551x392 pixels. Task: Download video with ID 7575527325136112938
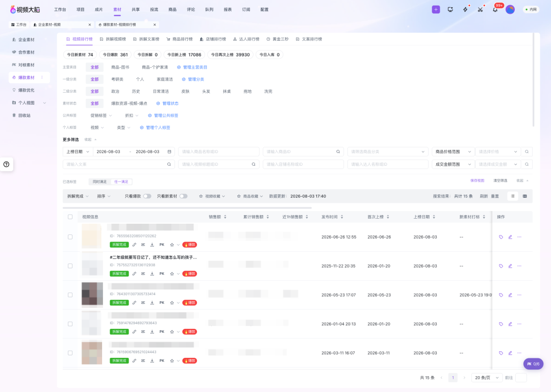coord(152,274)
